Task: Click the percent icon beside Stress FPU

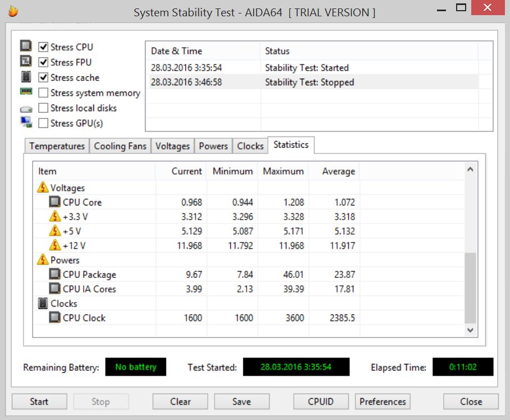Action: (x=26, y=61)
